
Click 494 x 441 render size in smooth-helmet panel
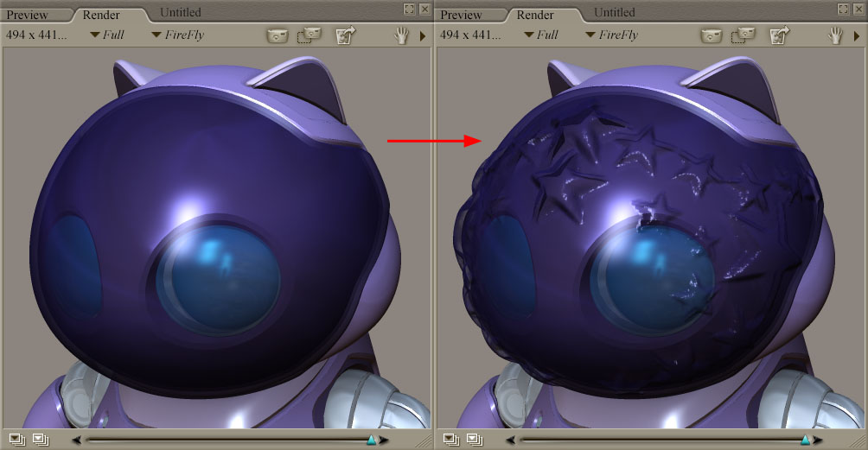pos(36,35)
